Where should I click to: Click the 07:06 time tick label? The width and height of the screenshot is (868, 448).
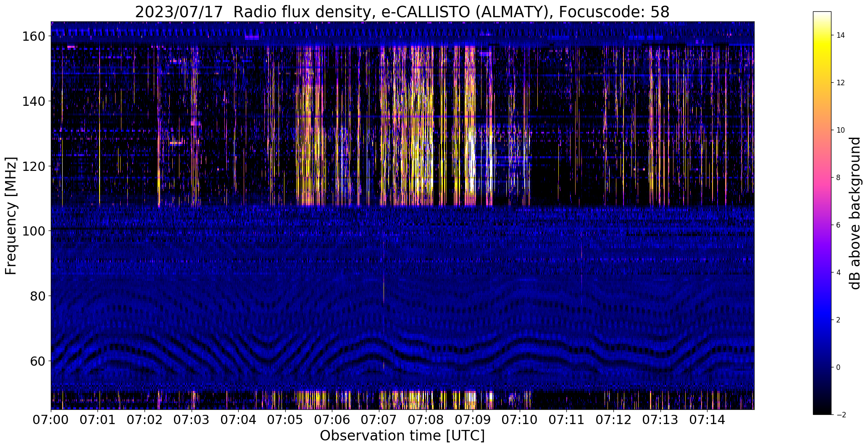332,419
